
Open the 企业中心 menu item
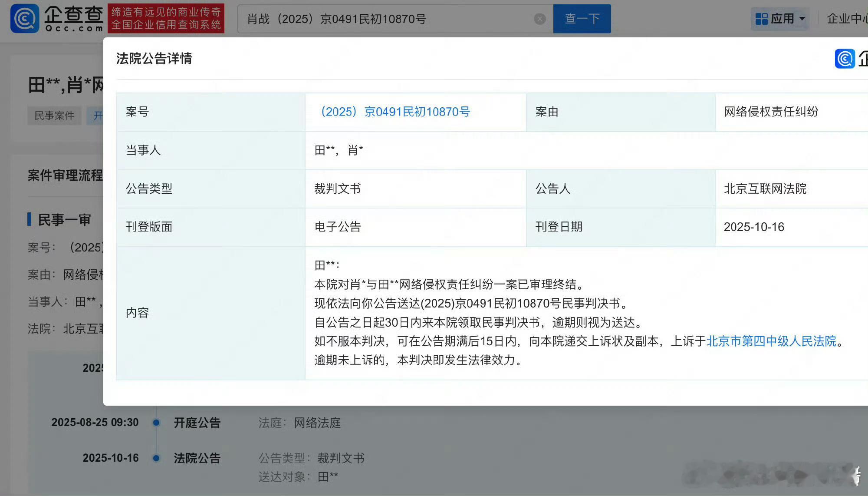coord(846,19)
